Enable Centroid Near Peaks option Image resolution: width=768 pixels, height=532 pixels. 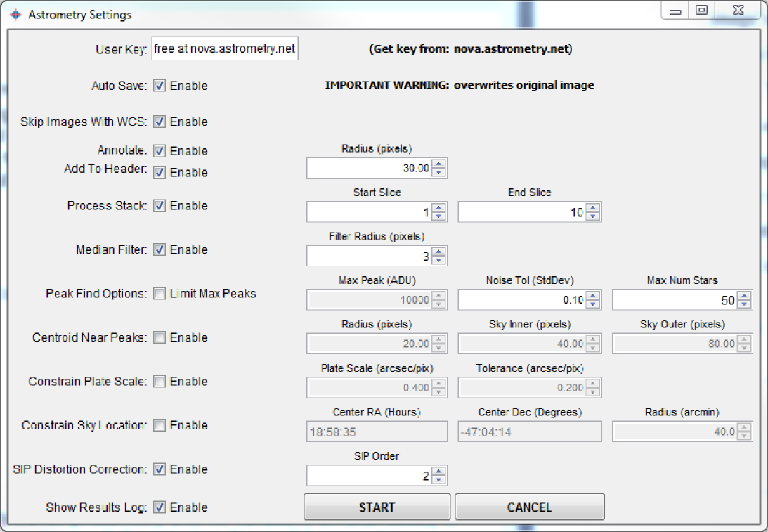pyautogui.click(x=160, y=337)
